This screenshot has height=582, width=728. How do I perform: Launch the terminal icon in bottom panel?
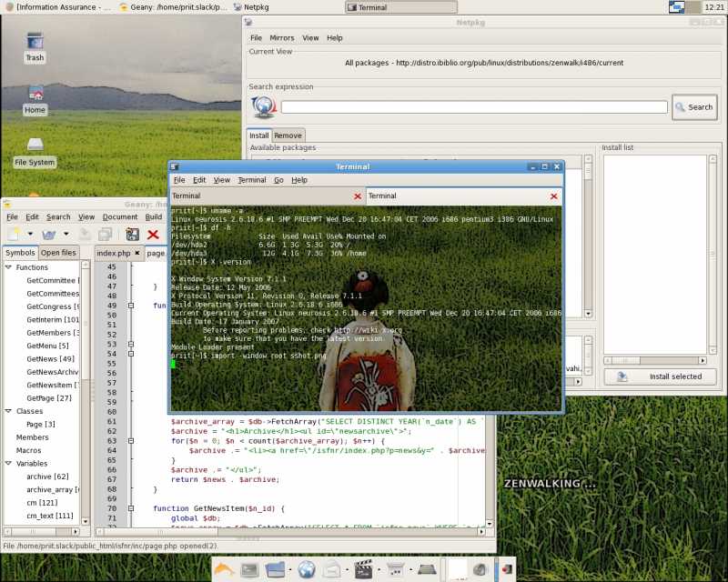coord(249,570)
